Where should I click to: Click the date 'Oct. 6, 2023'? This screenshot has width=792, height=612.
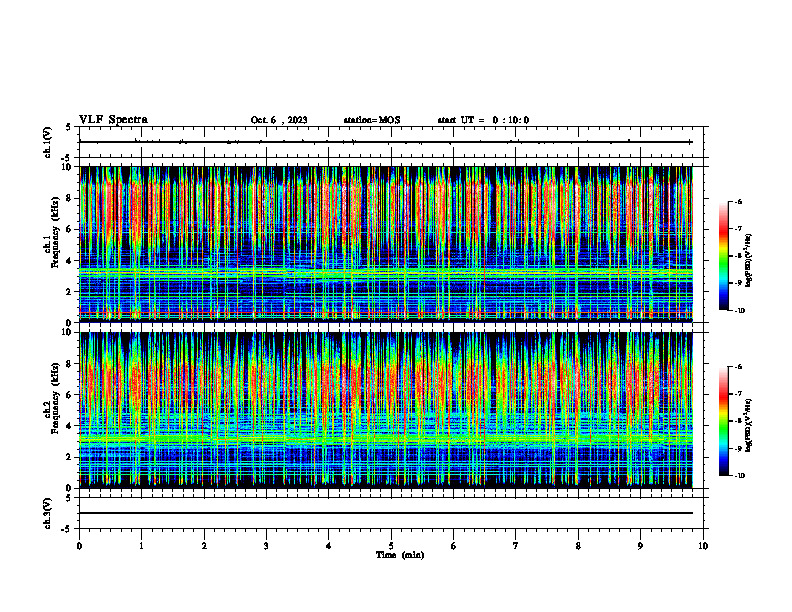tap(279, 120)
